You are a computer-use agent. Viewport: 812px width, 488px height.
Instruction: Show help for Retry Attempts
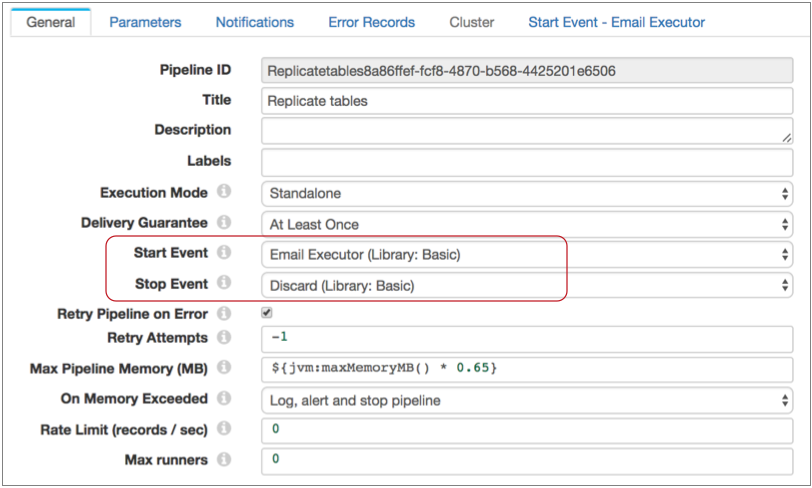(x=224, y=338)
